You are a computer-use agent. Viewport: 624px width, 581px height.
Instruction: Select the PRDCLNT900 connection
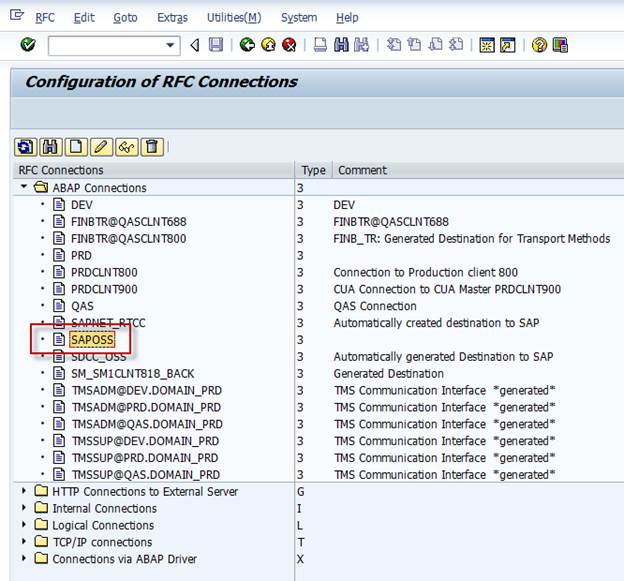104,289
